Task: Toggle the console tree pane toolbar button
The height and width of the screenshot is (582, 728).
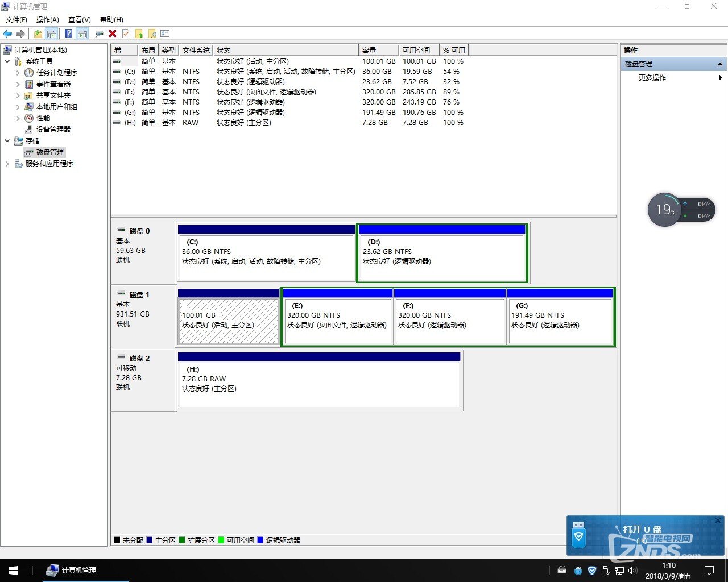Action: click(x=52, y=34)
